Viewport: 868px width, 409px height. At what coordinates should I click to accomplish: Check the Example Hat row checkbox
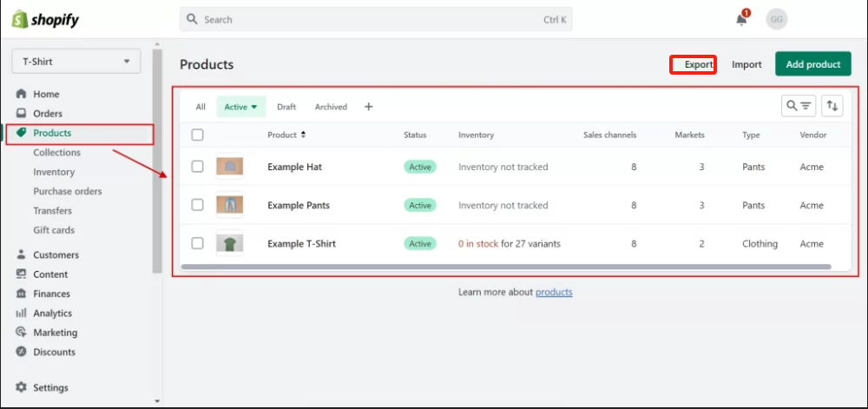198,167
